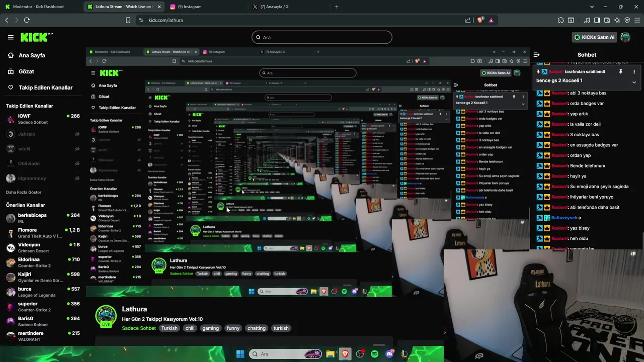644x362 pixels.
Task: Focus the Kick Ara search field
Action: pyautogui.click(x=322, y=37)
